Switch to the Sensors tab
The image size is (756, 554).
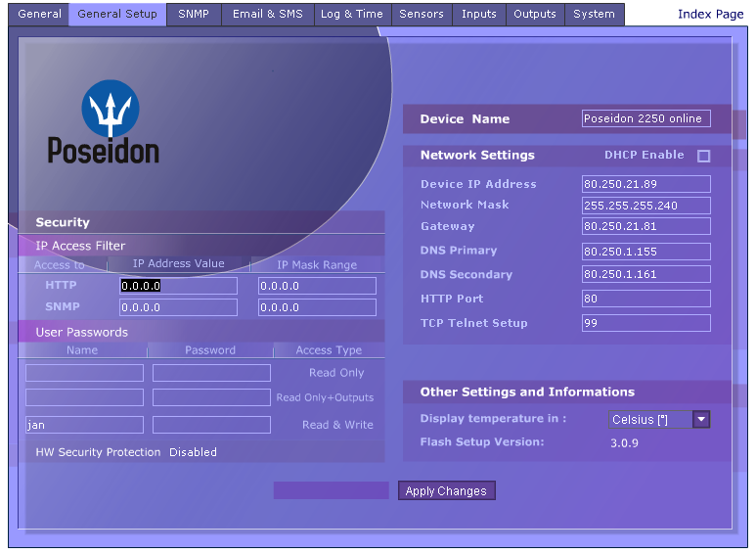(422, 14)
